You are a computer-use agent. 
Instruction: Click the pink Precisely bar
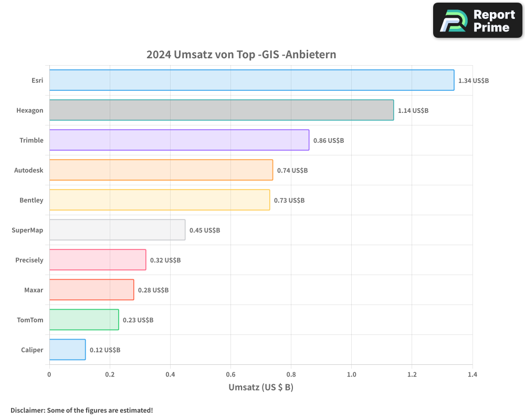click(x=97, y=260)
